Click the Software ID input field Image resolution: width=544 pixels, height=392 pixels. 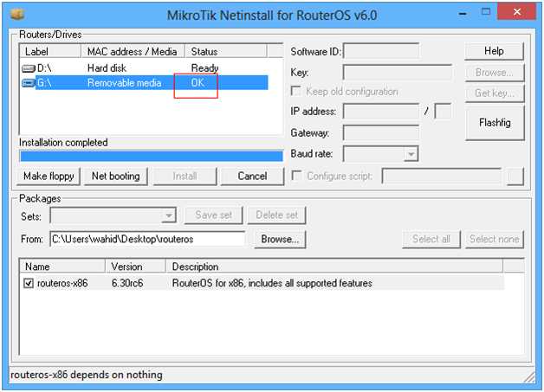381,51
